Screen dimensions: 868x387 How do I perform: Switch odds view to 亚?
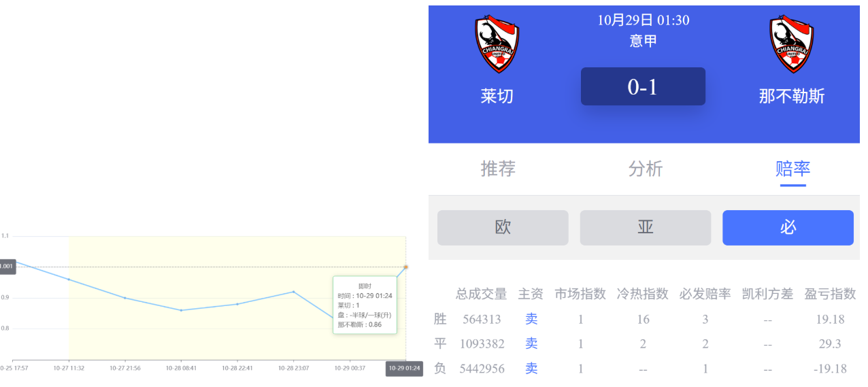[x=645, y=228]
